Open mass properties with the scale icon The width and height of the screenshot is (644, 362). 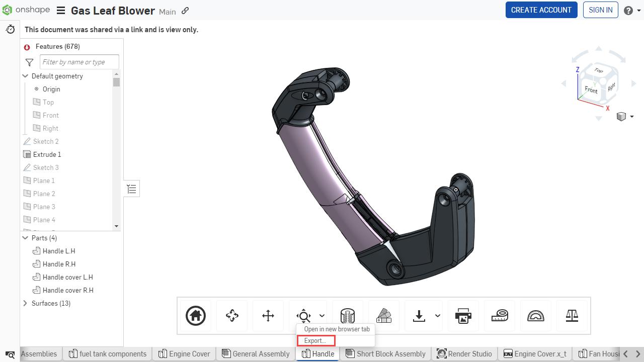tap(572, 316)
